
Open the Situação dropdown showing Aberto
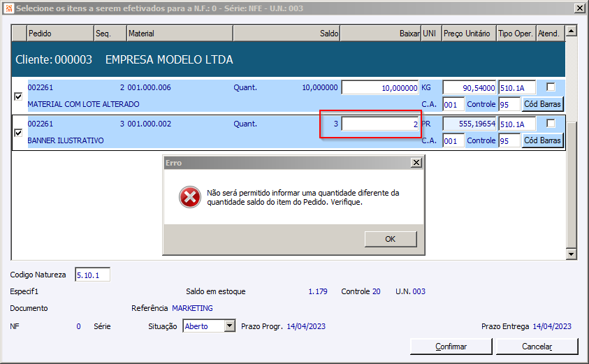pyautogui.click(x=230, y=326)
